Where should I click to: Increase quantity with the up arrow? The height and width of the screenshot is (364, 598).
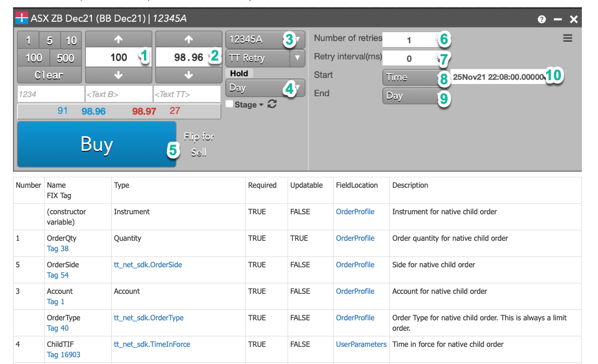[119, 40]
